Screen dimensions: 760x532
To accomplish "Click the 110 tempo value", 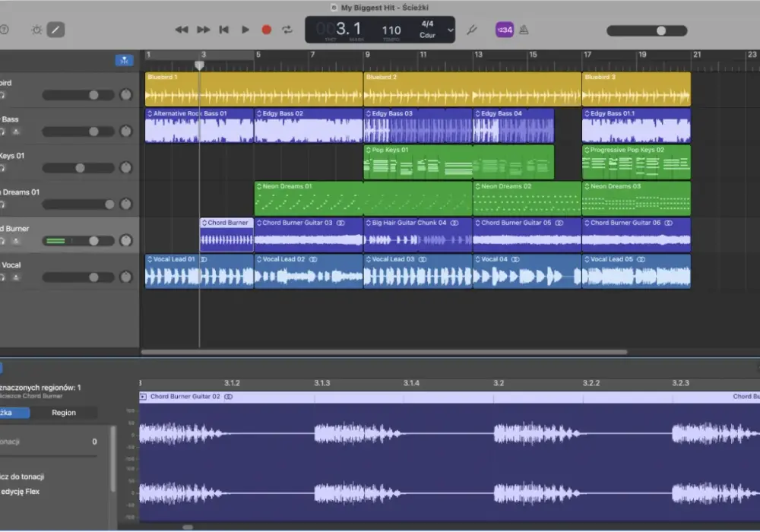I will click(391, 30).
